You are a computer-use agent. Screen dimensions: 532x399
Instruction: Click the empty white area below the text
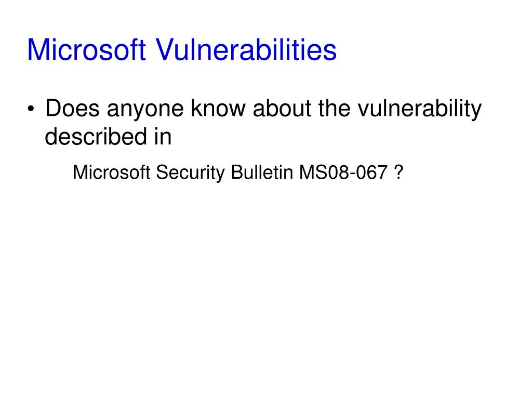pyautogui.click(x=266, y=288)
